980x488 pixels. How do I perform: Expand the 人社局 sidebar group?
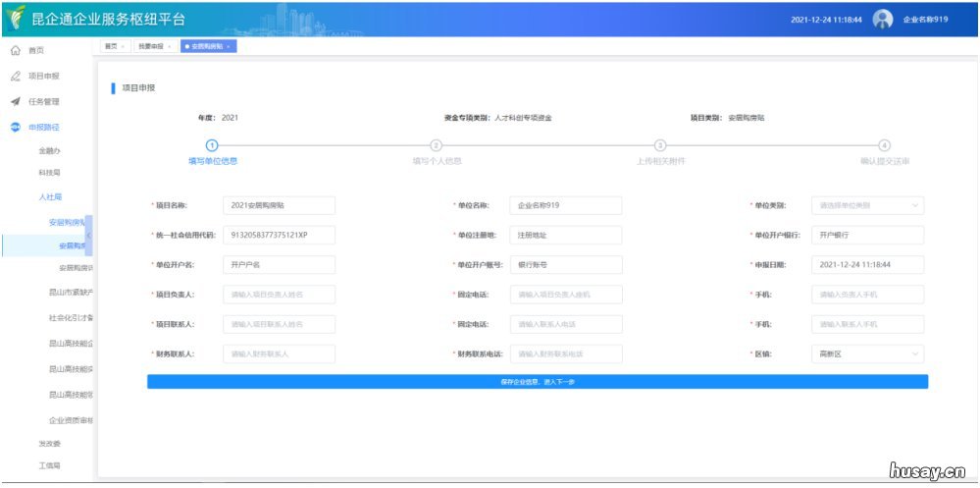49,197
